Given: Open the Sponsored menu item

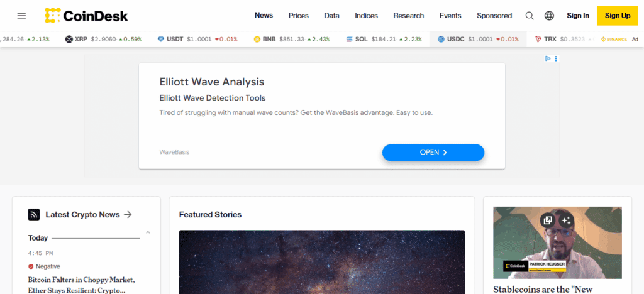Looking at the screenshot, I should (494, 16).
